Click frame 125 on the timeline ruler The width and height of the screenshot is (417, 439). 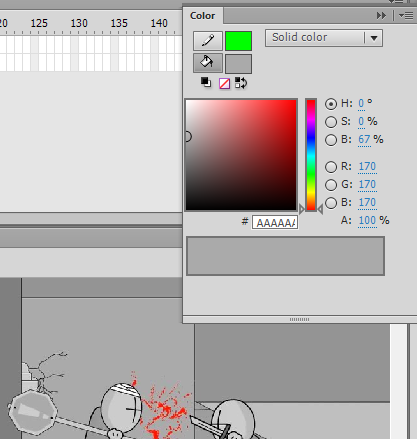click(x=39, y=23)
